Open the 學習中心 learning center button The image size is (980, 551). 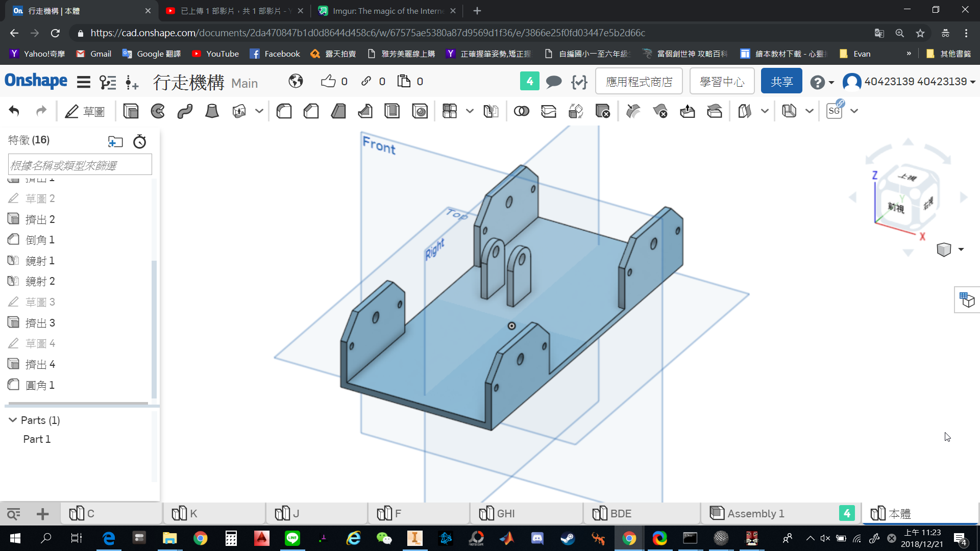click(722, 82)
